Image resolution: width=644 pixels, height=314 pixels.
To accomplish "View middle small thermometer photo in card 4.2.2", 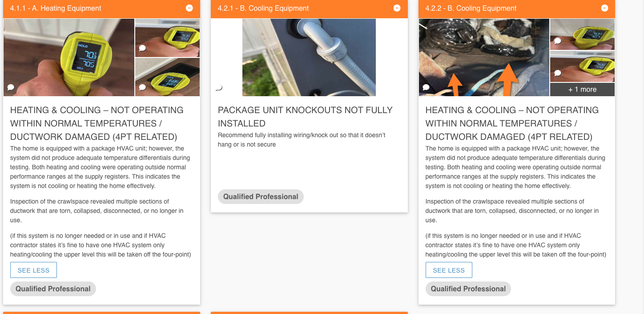I will pos(583,66).
